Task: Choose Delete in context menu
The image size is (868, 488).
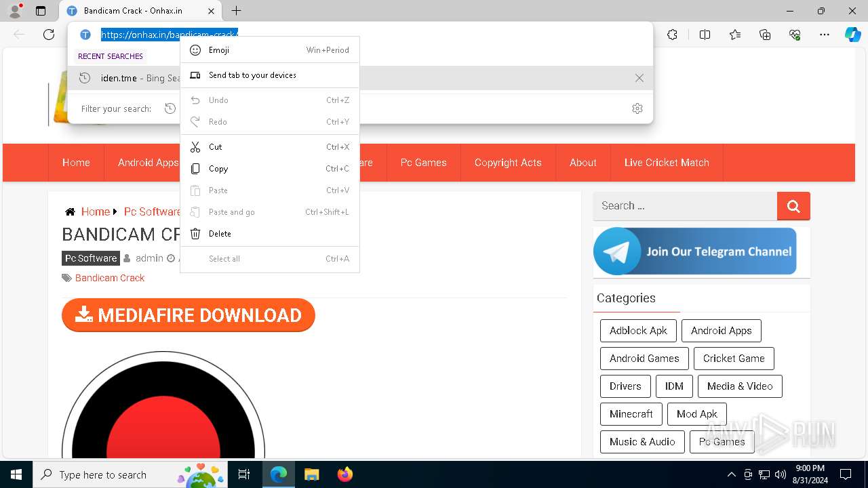Action: (270, 234)
